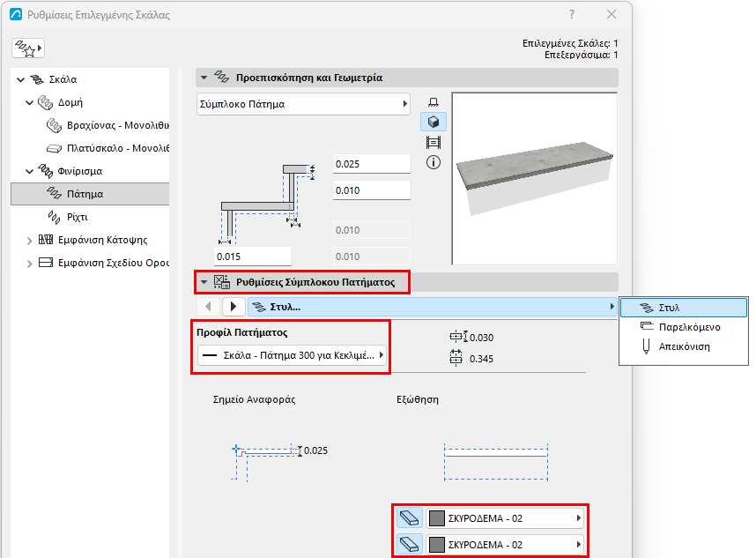Switch preview to 3D cube view
756x558 pixels.
(x=433, y=122)
